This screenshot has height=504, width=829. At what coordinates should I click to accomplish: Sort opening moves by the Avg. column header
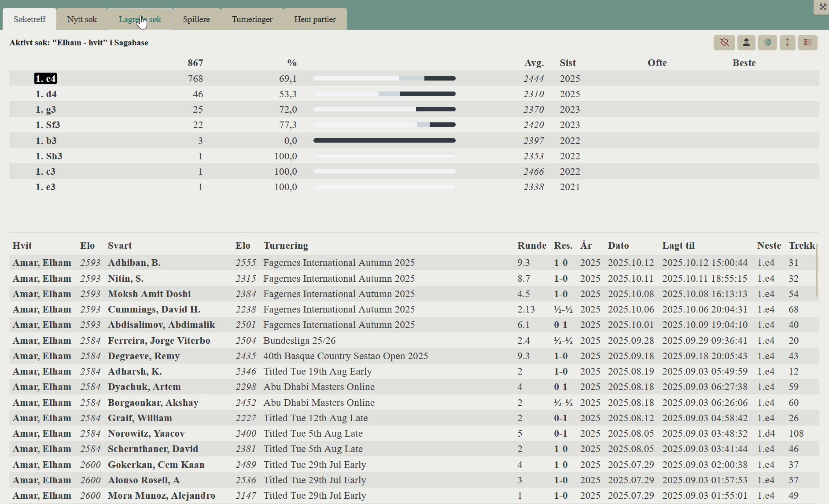click(x=534, y=63)
